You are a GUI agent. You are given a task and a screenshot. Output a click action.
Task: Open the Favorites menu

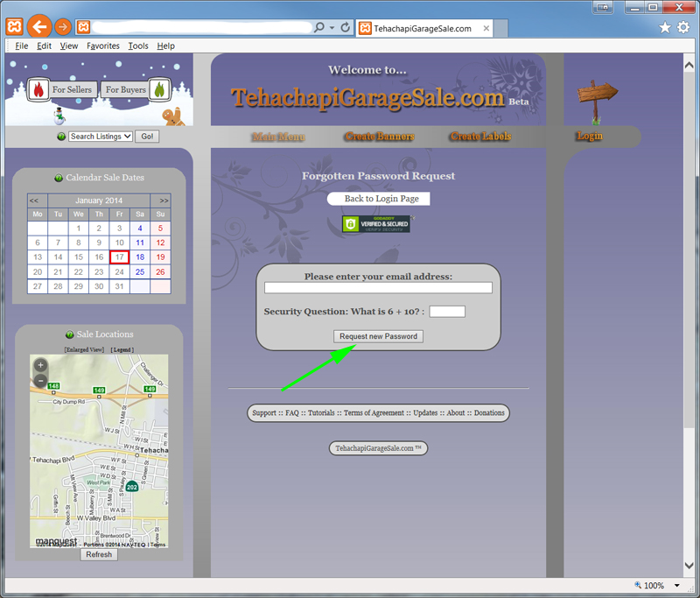[x=103, y=46]
